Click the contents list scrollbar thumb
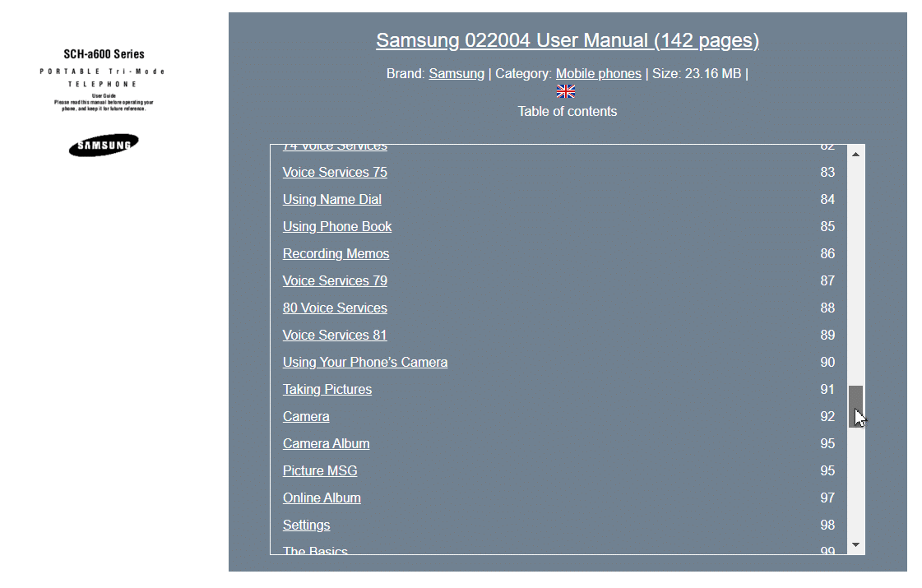Image resolution: width=922 pixels, height=588 pixels. coord(855,406)
